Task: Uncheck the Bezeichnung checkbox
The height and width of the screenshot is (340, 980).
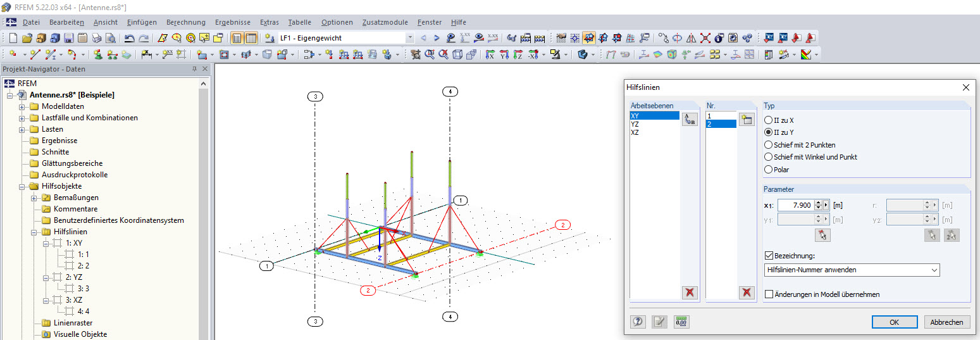Action: 769,255
